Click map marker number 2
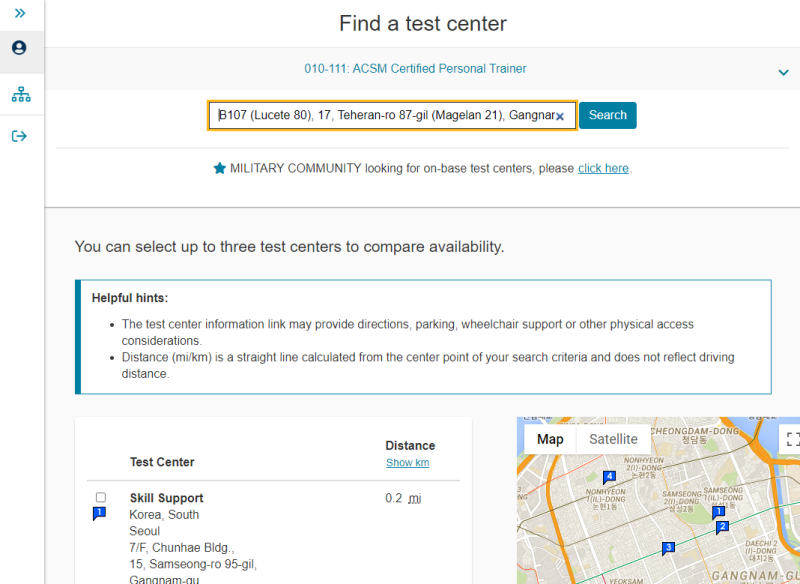The image size is (800, 584). [x=722, y=527]
